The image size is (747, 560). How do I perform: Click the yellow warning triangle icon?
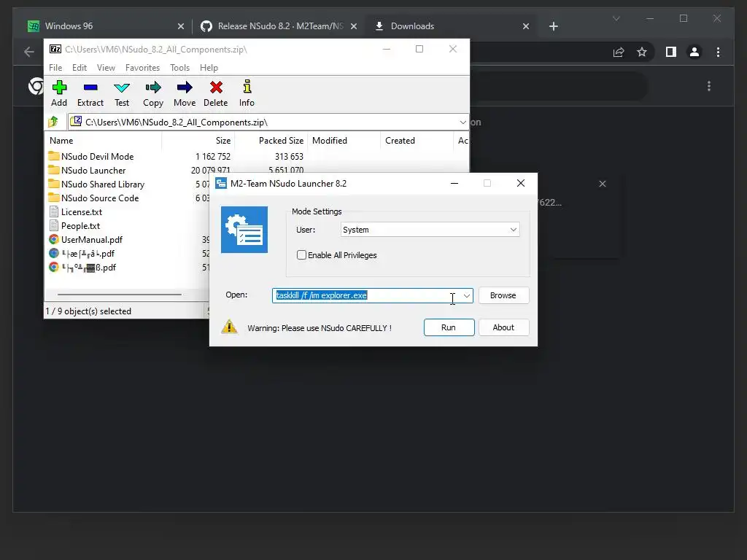pos(229,327)
